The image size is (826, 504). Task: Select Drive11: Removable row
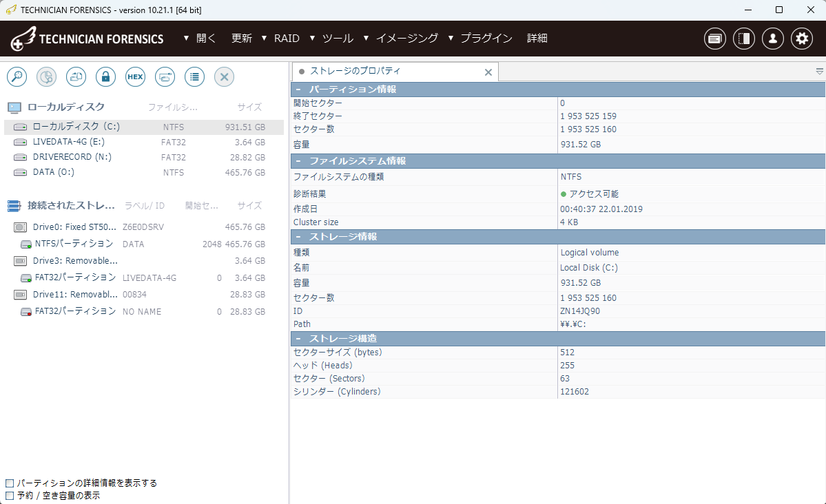pos(144,295)
